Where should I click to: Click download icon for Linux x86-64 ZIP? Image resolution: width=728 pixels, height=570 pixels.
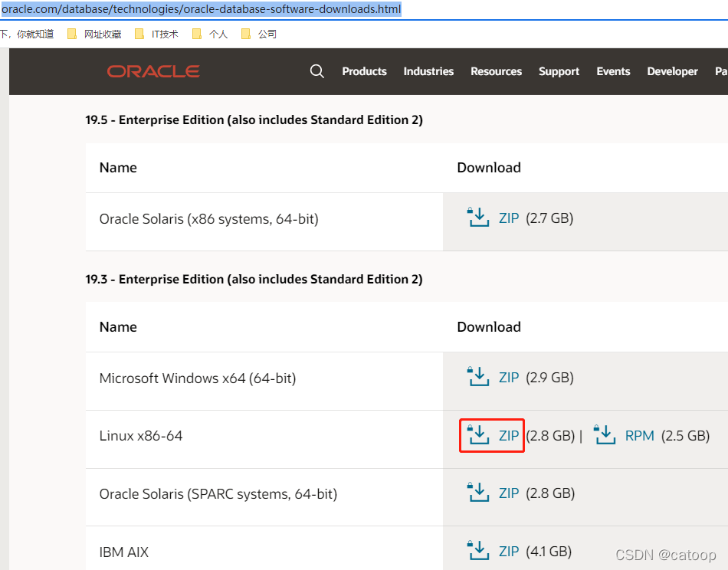(477, 435)
